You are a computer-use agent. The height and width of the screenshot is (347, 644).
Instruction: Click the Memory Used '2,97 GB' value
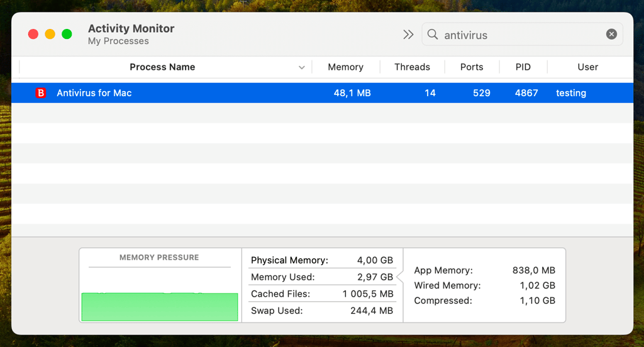pos(375,277)
